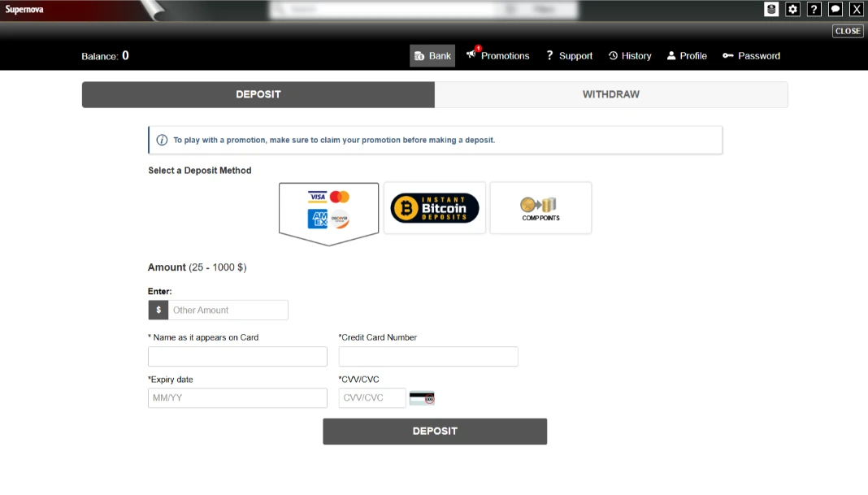This screenshot has width=868, height=495.
Task: Open the Bank section icon
Action: (x=419, y=55)
